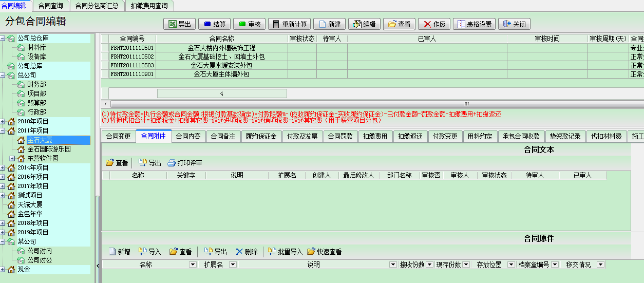Click 打印评审 print review icon
Screen dimensions: 644x283
click(185, 163)
